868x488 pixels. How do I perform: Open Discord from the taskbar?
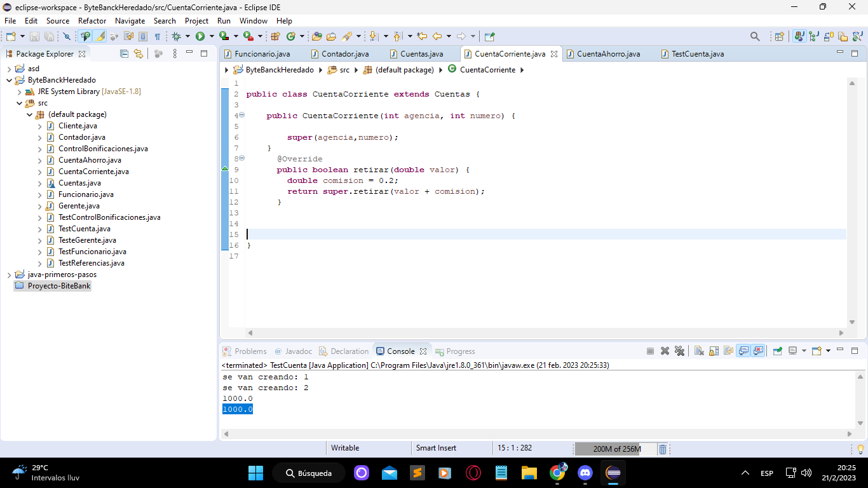pyautogui.click(x=585, y=473)
